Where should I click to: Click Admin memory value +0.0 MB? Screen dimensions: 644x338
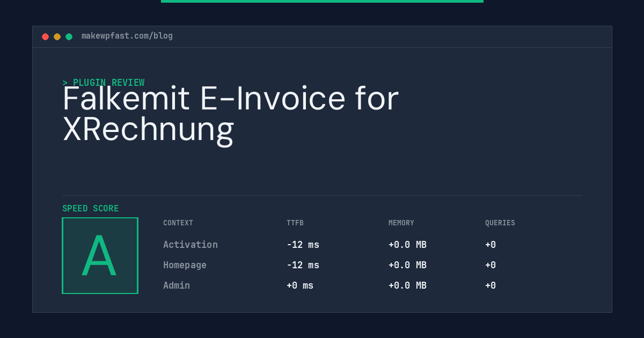point(407,285)
